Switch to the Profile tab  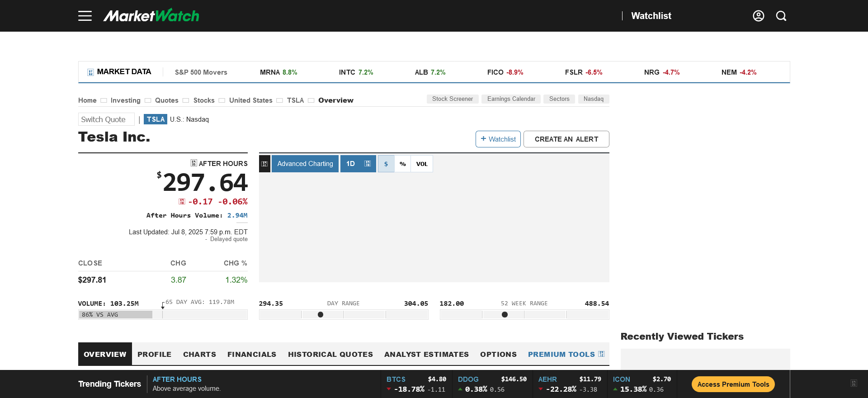coord(154,354)
